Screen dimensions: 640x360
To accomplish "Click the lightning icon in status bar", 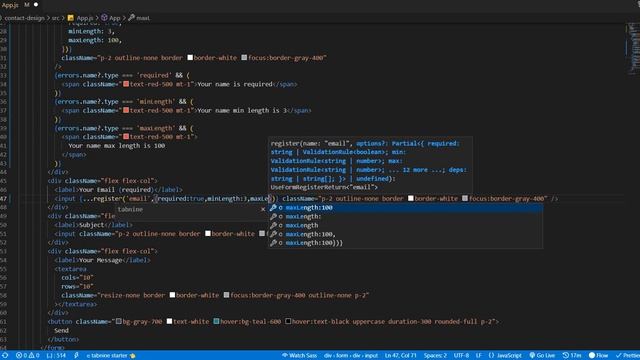I will coord(76,356).
